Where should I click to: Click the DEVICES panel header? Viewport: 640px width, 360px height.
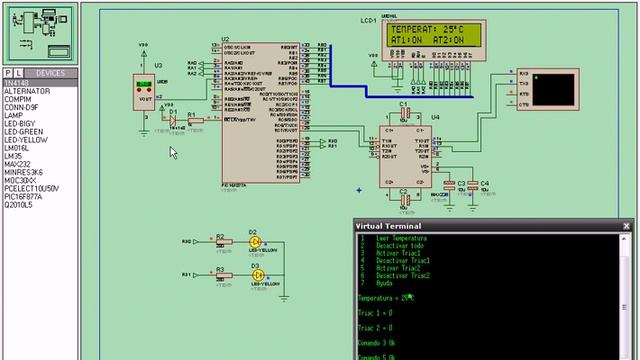tap(50, 73)
